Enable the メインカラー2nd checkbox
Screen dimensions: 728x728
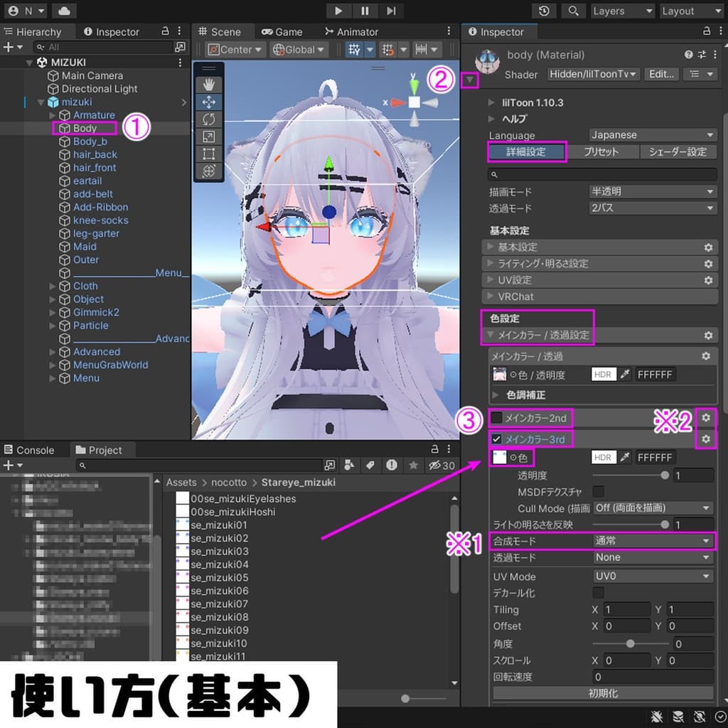pyautogui.click(x=496, y=418)
